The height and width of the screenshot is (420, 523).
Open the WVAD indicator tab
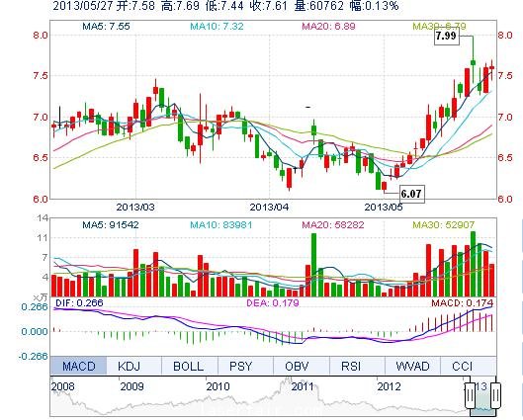click(412, 366)
